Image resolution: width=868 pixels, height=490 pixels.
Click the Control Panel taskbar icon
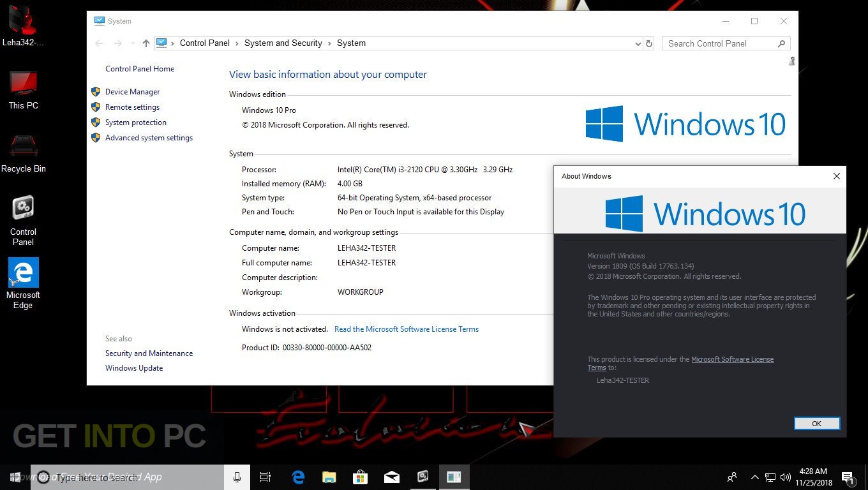(423, 477)
